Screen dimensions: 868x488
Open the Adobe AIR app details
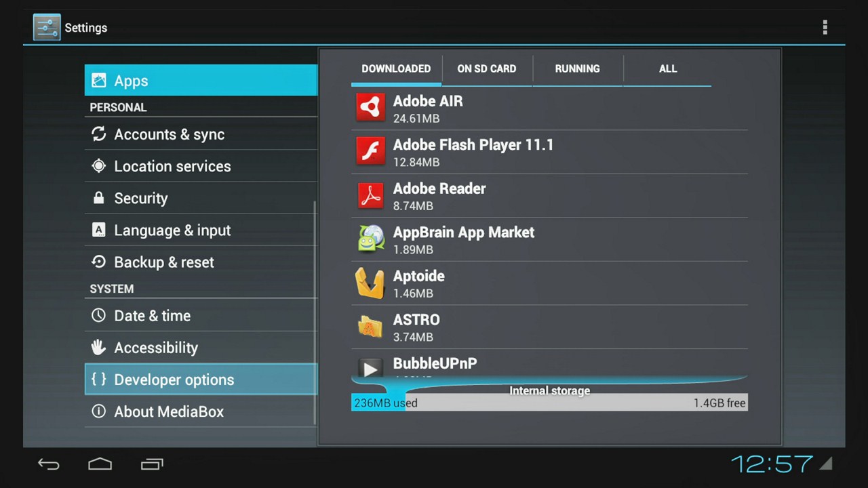[549, 108]
